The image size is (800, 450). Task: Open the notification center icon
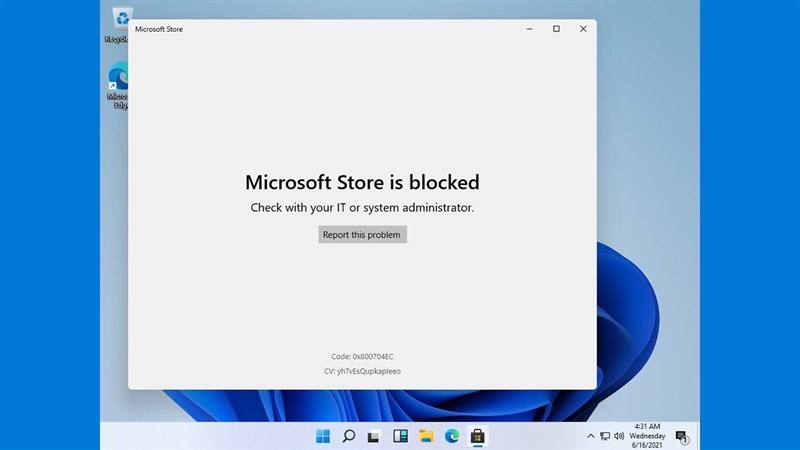click(x=682, y=437)
